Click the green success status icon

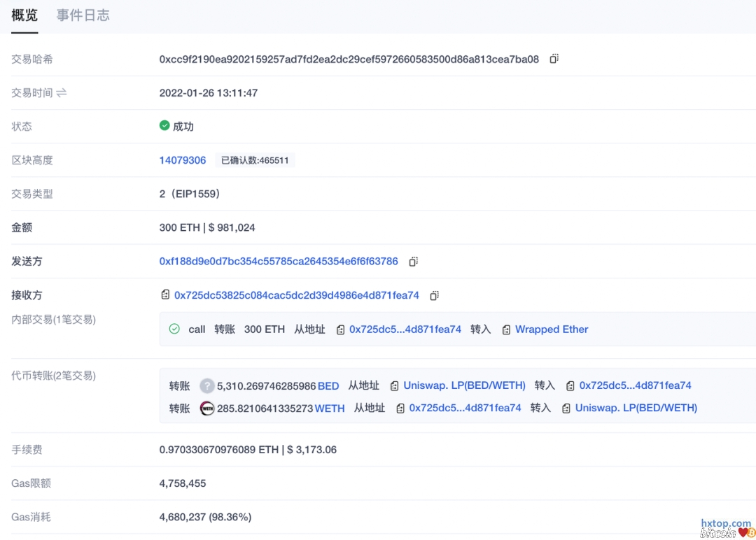tap(164, 126)
